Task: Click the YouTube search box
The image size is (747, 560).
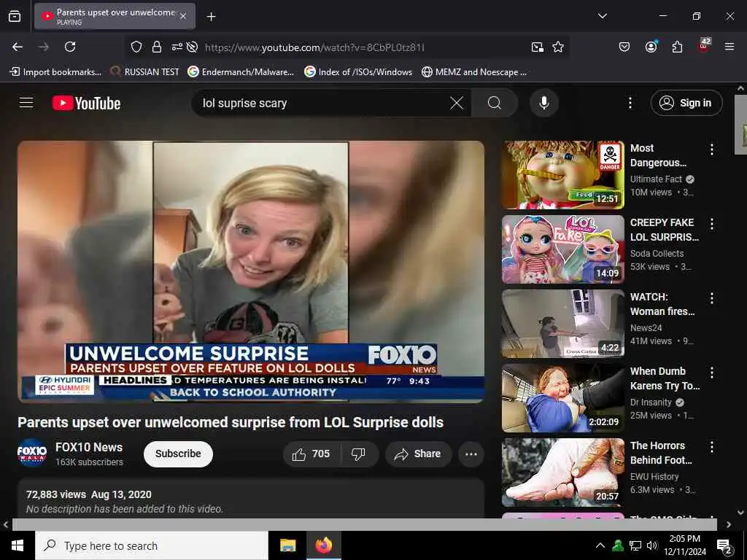Action: (320, 103)
